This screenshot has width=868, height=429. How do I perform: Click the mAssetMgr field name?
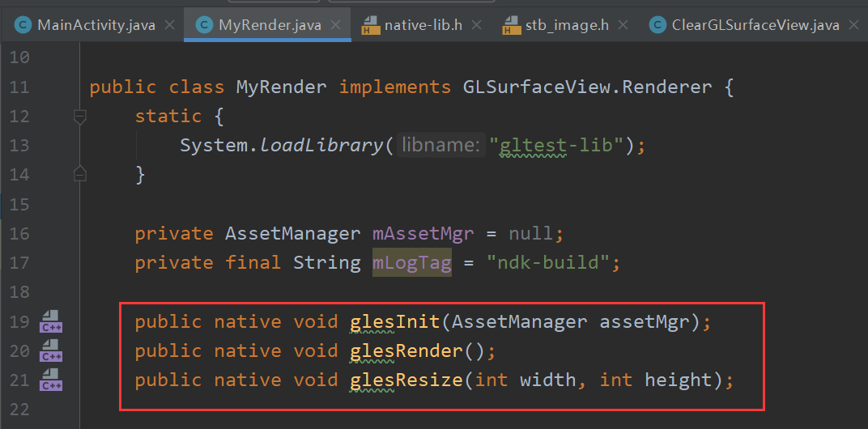[423, 234]
